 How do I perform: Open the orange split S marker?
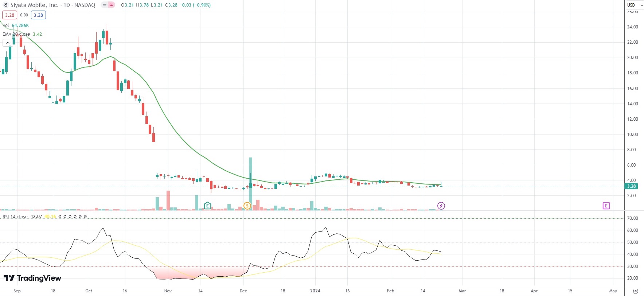247,206
